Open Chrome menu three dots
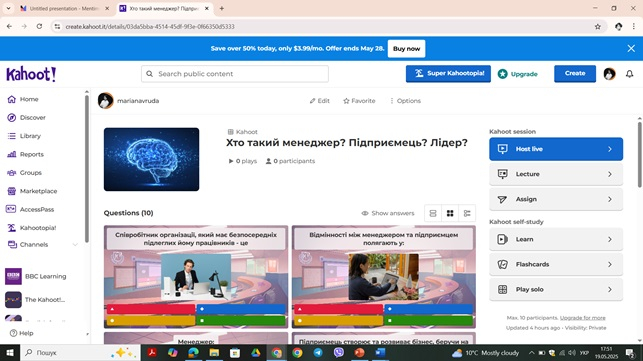643x361 pixels. (x=634, y=27)
